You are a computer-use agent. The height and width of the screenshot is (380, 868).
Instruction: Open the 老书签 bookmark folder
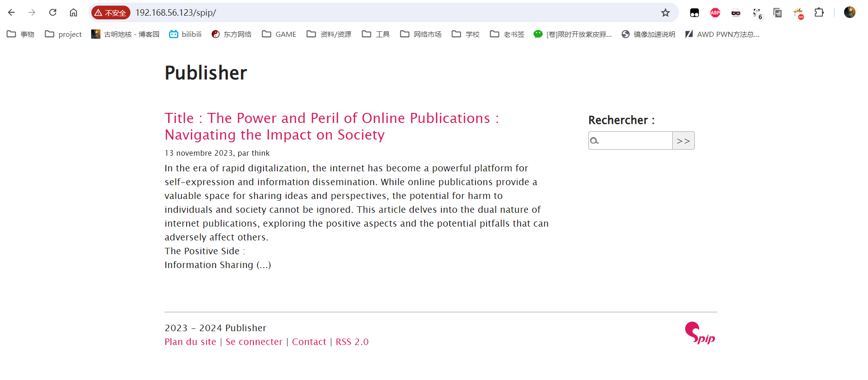point(507,34)
